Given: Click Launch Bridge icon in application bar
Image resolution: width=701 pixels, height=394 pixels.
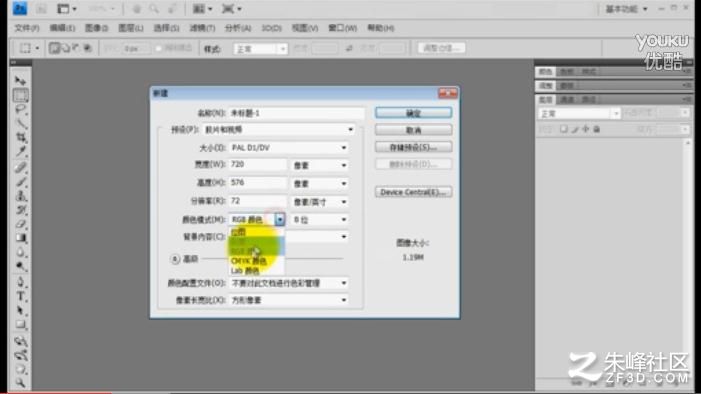Looking at the screenshot, I should click(x=41, y=8).
